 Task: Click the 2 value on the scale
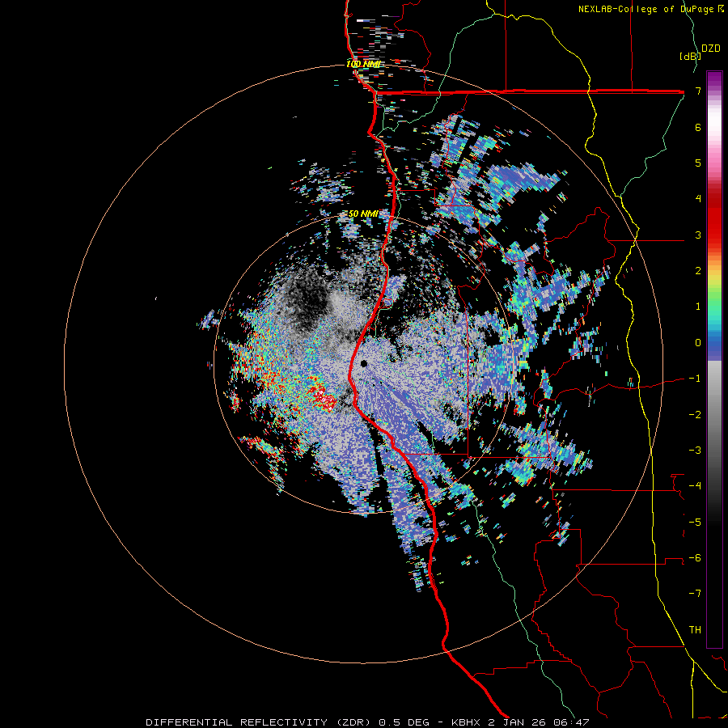tap(698, 271)
